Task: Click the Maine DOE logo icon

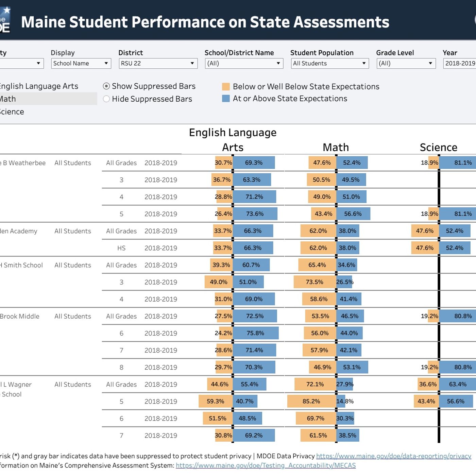Action: tap(5, 20)
